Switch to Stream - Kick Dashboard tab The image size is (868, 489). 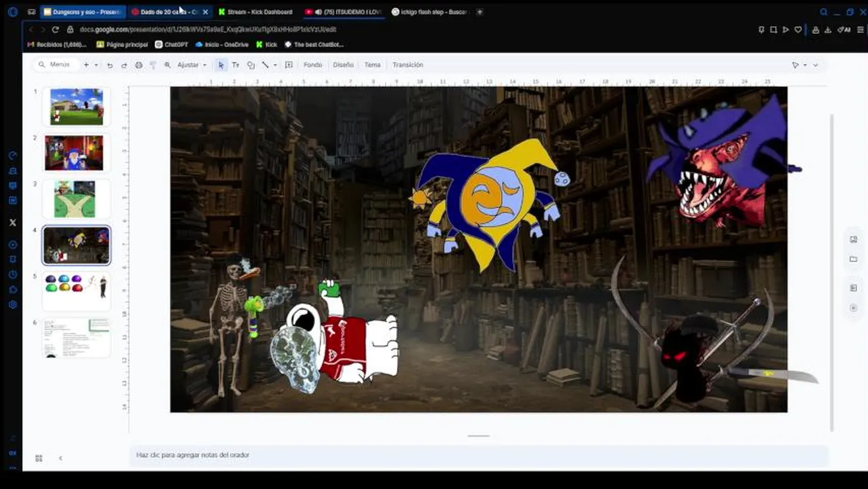[x=256, y=12]
